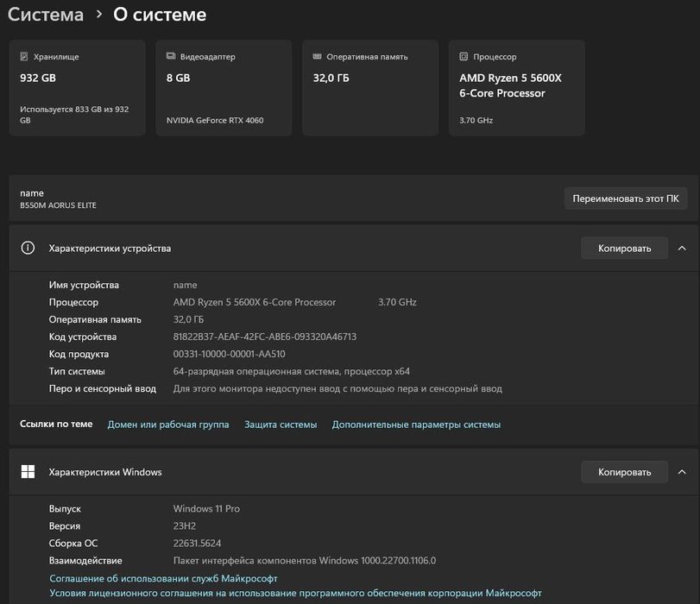Image resolution: width=700 pixels, height=604 pixels.
Task: Click the Windows logo icon
Action: 28,472
